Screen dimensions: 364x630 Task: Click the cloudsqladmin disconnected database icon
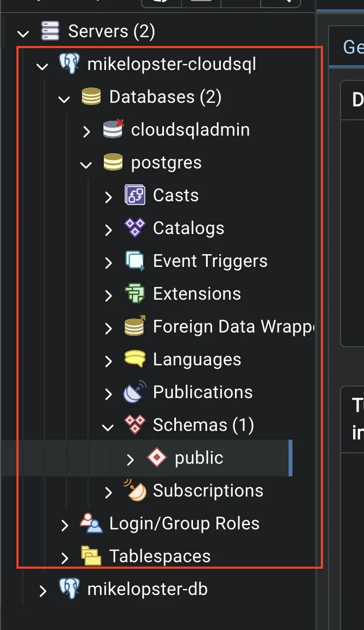[113, 129]
